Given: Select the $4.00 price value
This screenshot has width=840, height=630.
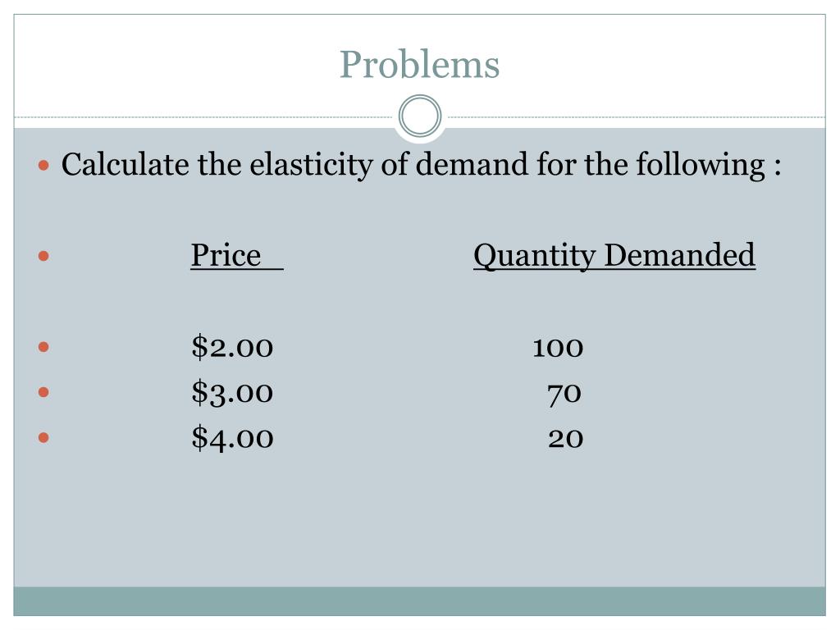Looking at the screenshot, I should 232,438.
